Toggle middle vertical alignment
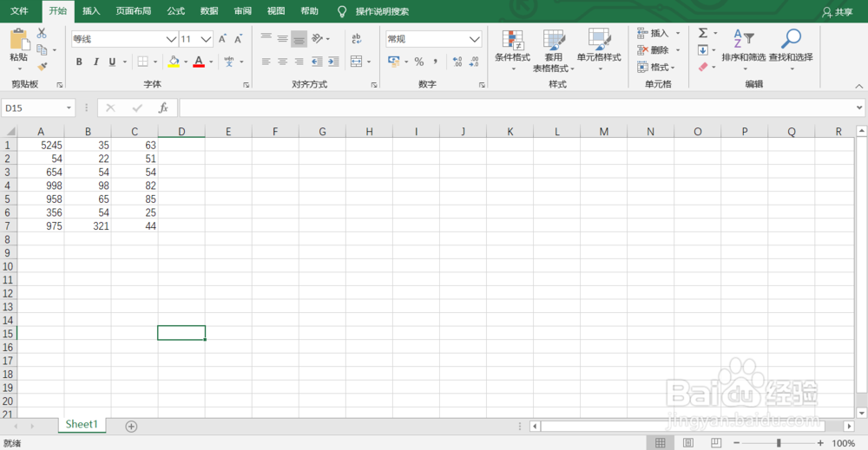868x450 pixels. (282, 38)
